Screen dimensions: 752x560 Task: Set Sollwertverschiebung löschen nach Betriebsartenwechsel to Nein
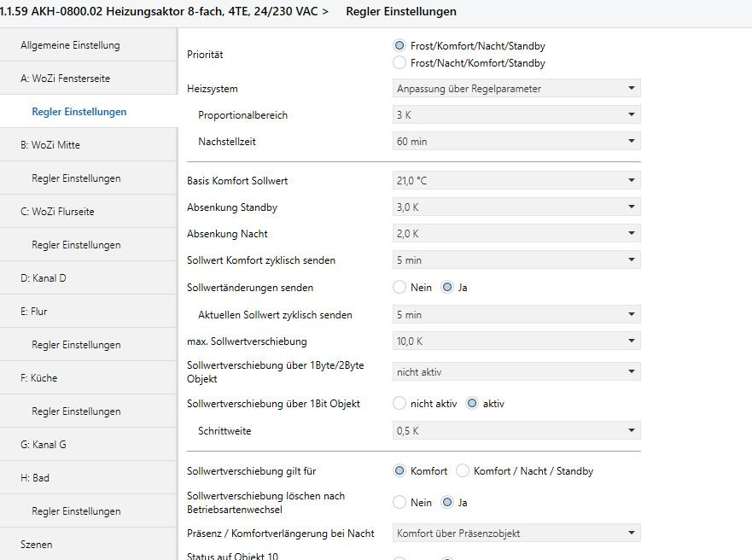pos(399,503)
